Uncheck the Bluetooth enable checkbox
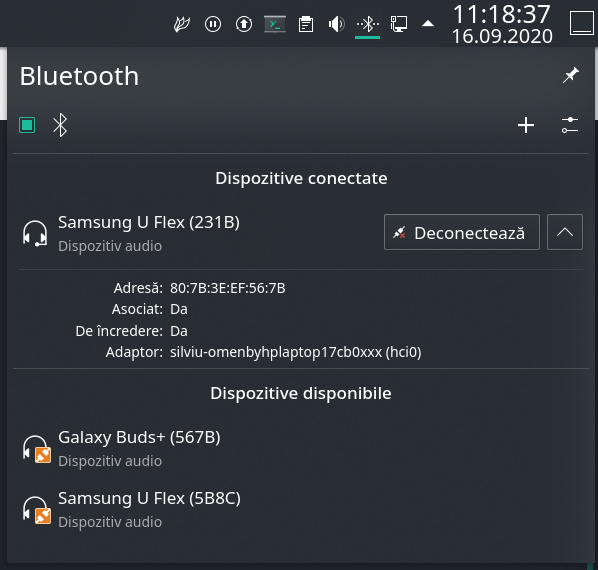 27,125
